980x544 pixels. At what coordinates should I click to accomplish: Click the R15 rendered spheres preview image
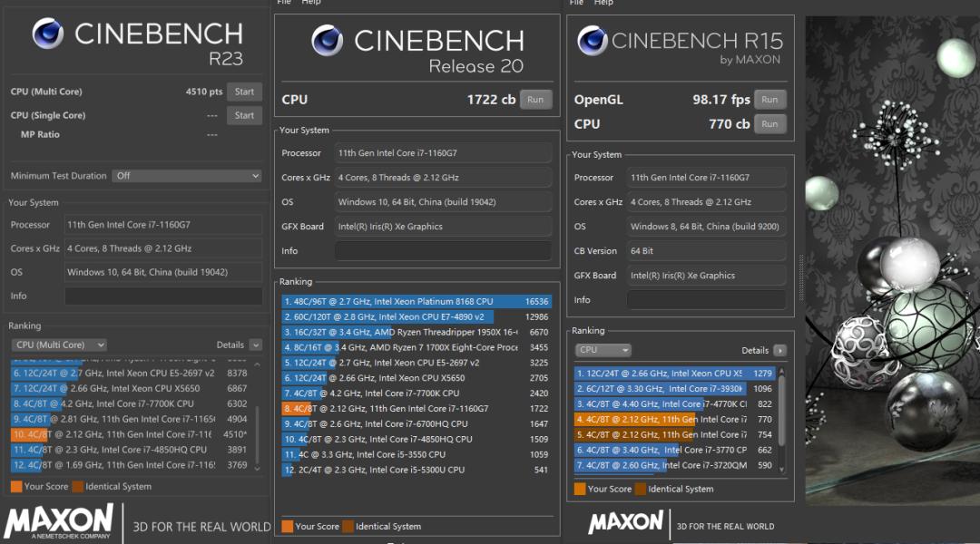click(892, 260)
